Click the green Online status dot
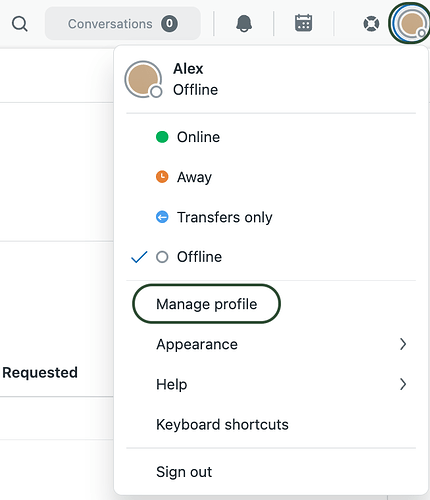Image resolution: width=430 pixels, height=500 pixels. [x=162, y=137]
